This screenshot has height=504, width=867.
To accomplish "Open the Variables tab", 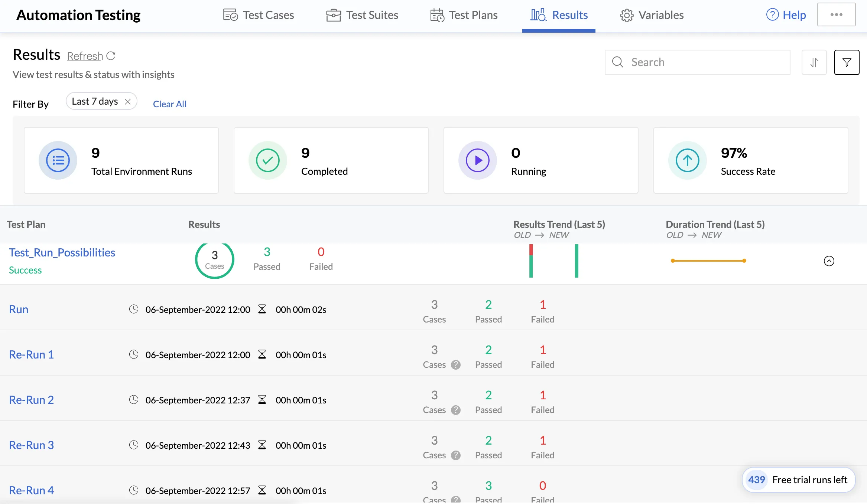I will pos(652,15).
